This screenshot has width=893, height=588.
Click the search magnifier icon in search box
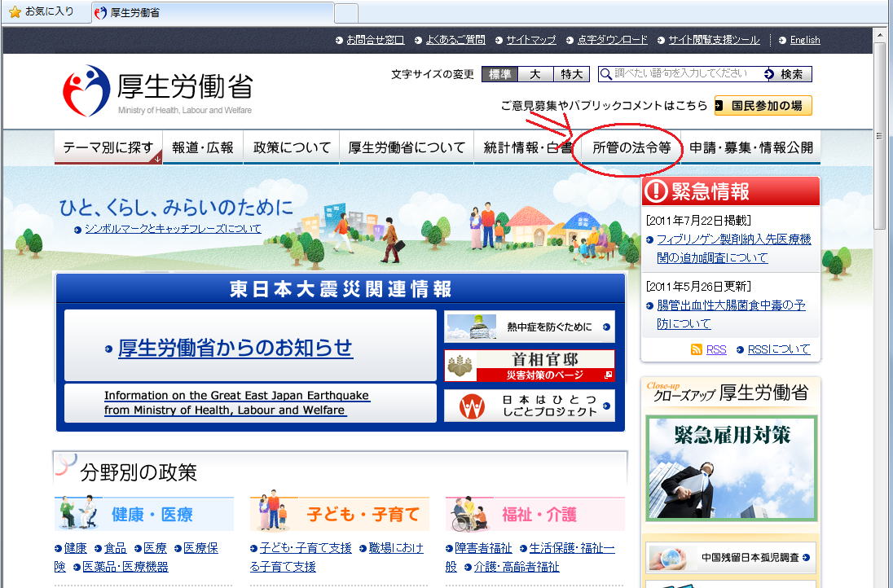coord(605,74)
